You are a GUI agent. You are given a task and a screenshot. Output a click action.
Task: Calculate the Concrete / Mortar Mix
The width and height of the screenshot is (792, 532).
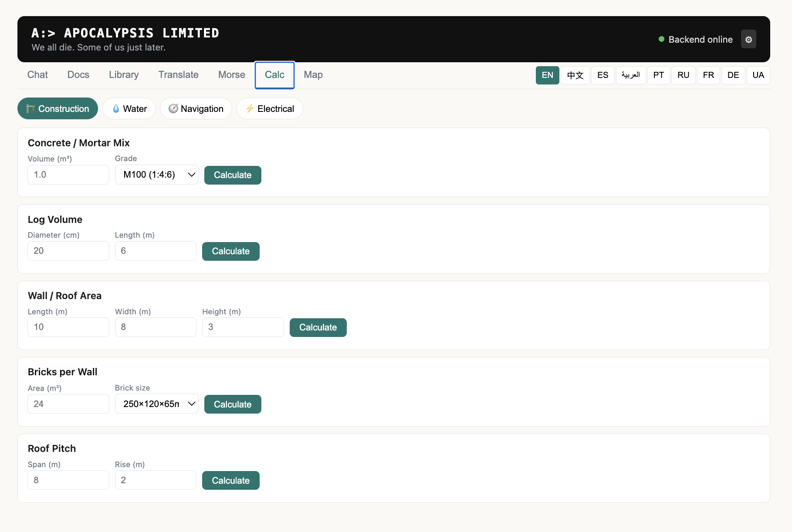[x=233, y=175]
